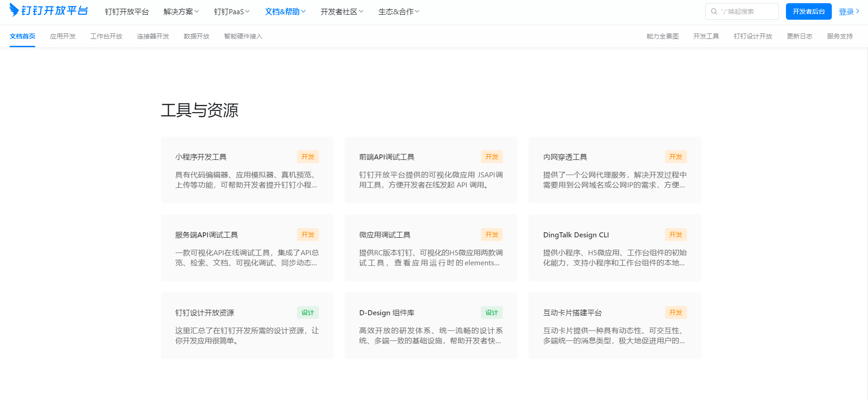Select the 文档首页 tab
This screenshot has height=400, width=868.
point(22,36)
